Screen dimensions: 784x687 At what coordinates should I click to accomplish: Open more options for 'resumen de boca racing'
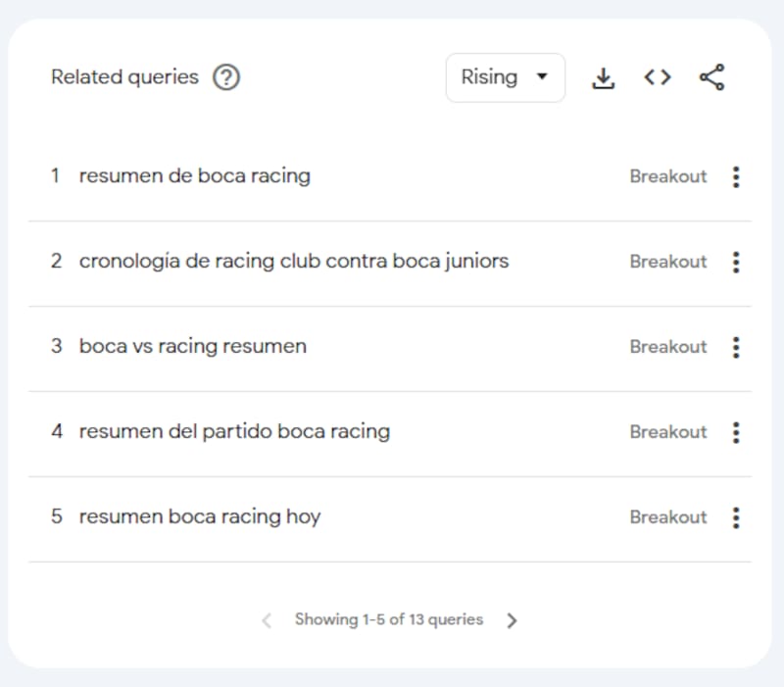pos(736,177)
